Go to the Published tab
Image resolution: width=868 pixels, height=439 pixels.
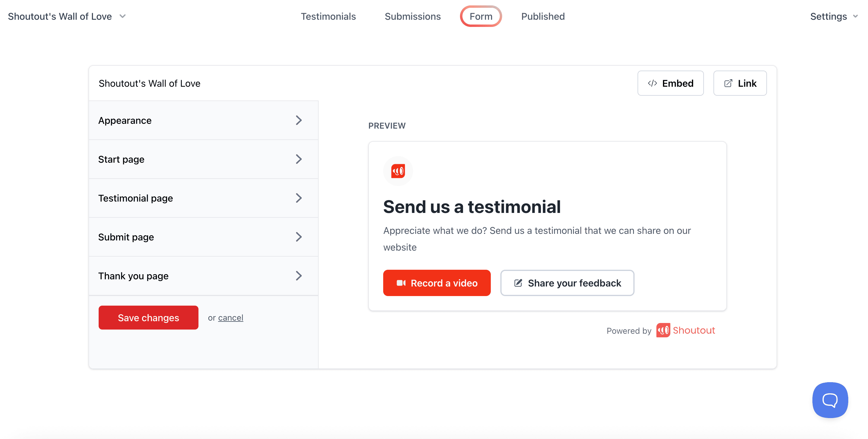click(x=542, y=16)
